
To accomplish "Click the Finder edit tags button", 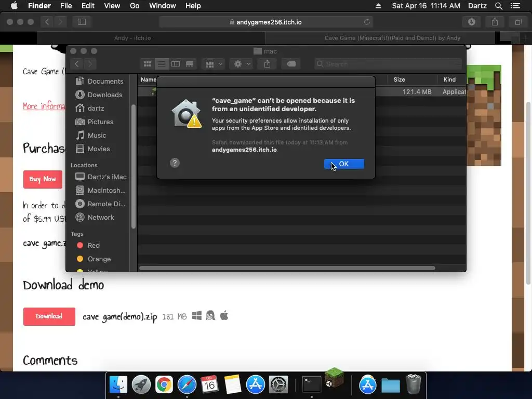I will (291, 64).
